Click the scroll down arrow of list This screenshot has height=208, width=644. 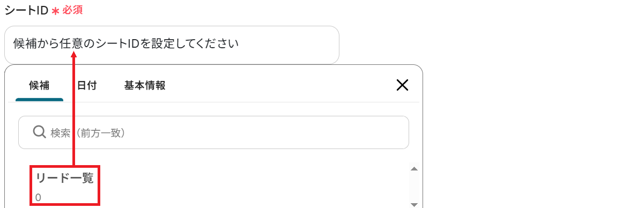coord(414,204)
